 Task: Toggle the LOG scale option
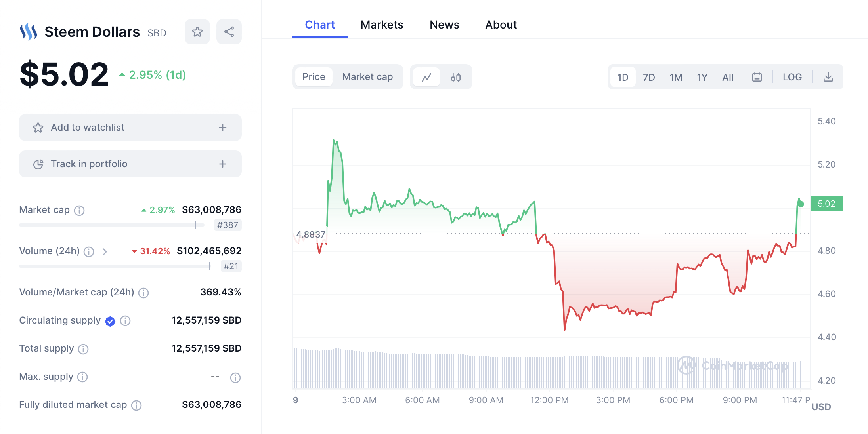pos(792,77)
